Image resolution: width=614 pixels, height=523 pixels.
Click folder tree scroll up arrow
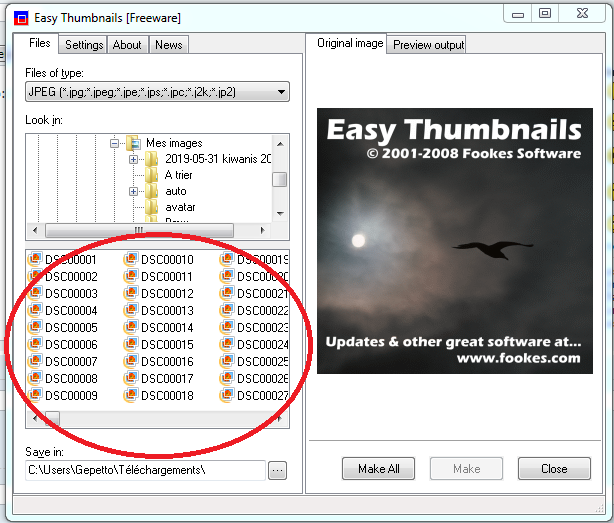(x=280, y=144)
